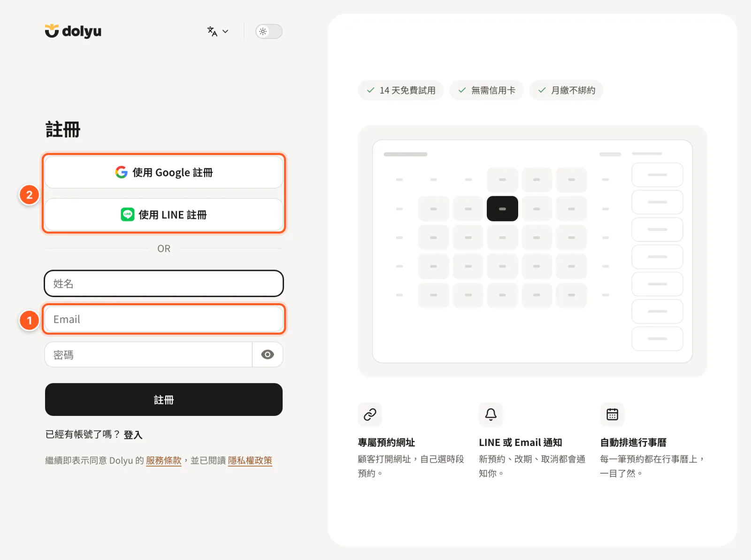Toggle password visibility eye icon
Screen dimensions: 751x560
click(x=268, y=355)
